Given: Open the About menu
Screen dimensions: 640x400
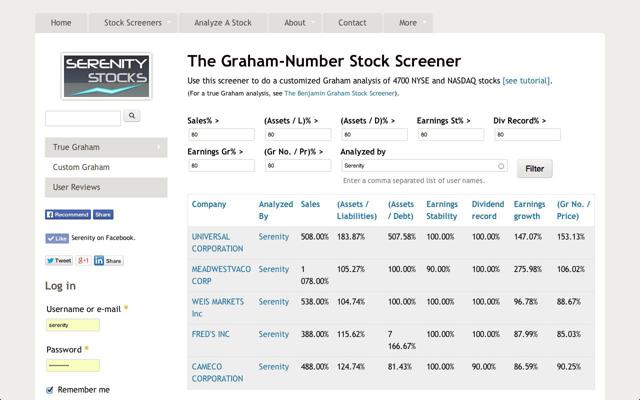Looking at the screenshot, I should point(295,23).
